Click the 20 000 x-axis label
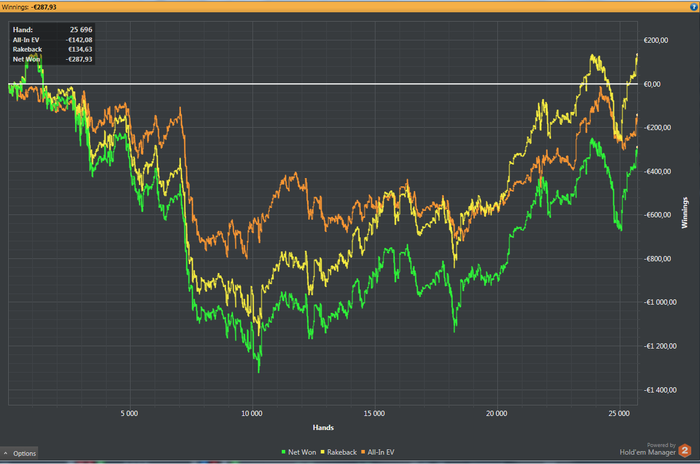 click(x=496, y=414)
